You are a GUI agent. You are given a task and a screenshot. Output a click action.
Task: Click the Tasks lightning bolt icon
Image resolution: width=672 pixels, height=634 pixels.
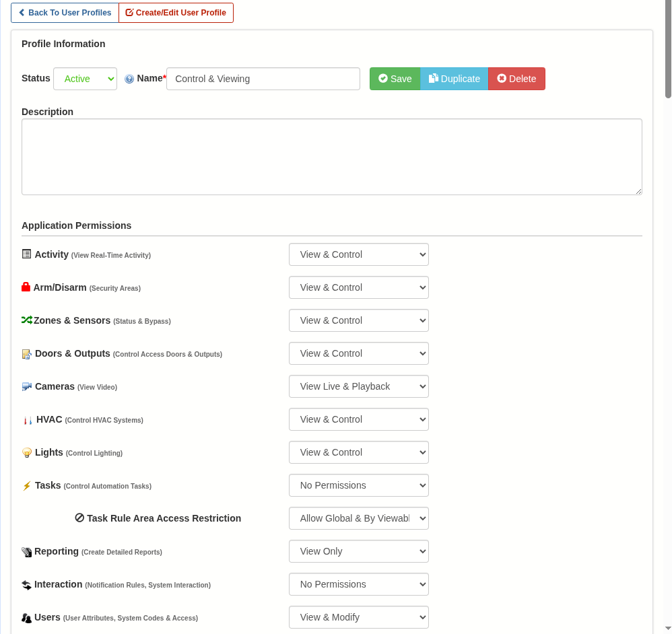pos(27,486)
